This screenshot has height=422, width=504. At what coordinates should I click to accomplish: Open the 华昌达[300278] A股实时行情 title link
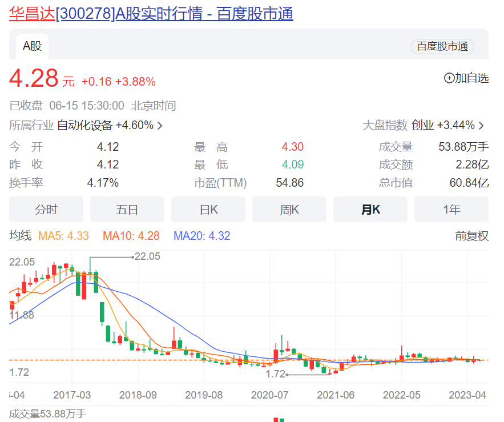click(151, 14)
